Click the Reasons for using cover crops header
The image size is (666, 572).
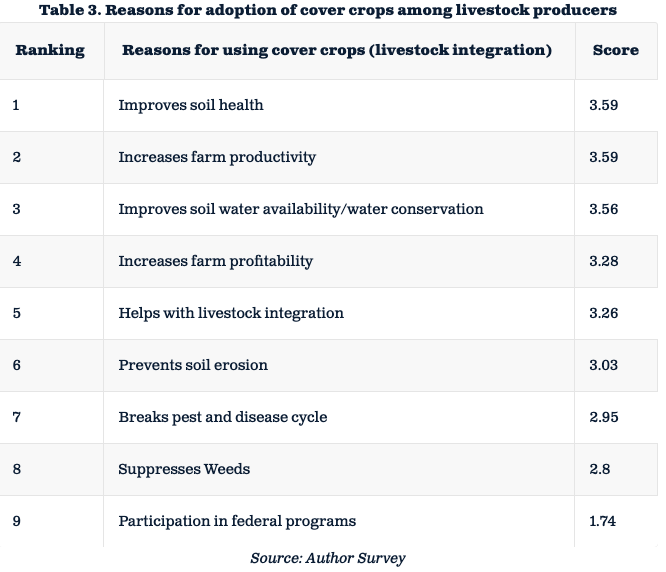pos(336,50)
